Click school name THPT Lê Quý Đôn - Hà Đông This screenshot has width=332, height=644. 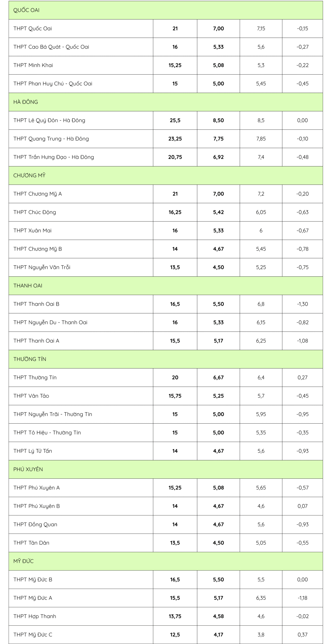[x=49, y=120]
